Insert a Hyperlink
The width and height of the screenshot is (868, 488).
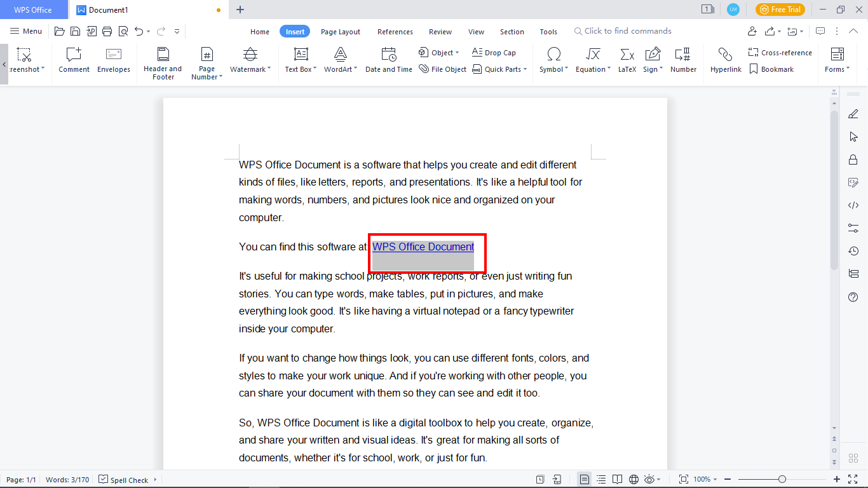pyautogui.click(x=725, y=60)
